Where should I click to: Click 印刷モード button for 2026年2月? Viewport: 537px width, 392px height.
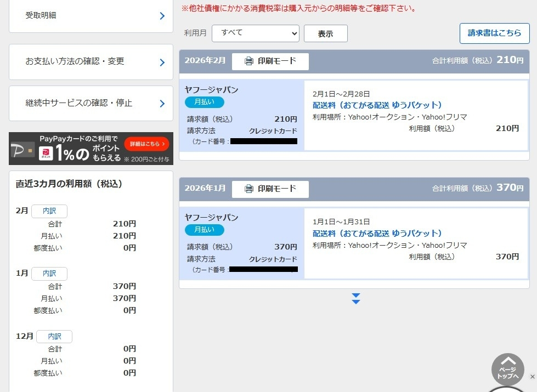[x=270, y=61]
